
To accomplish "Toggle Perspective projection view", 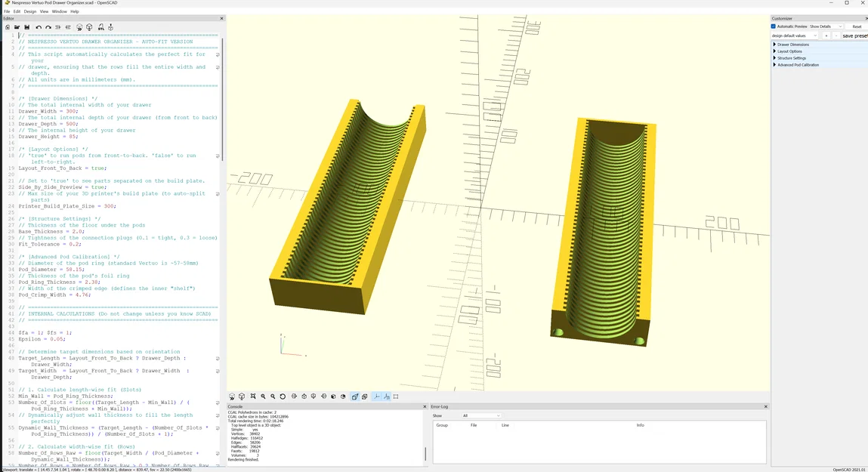I will 355,396.
